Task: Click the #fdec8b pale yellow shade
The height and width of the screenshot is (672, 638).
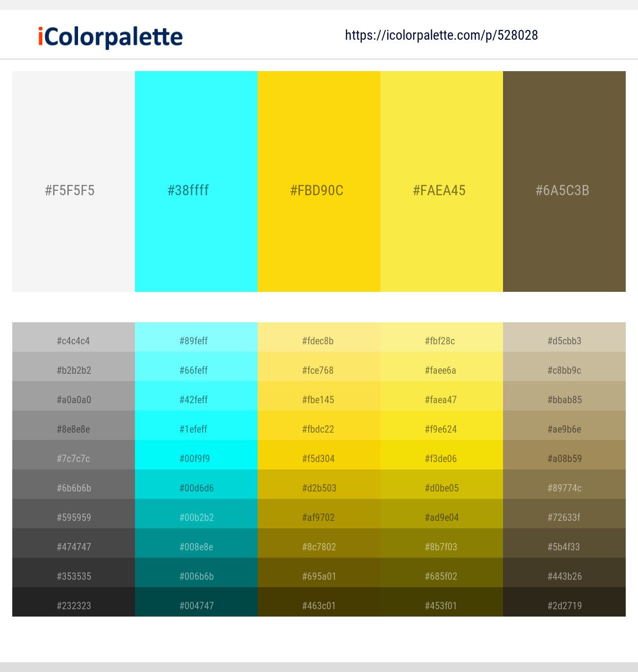Action: [319, 340]
